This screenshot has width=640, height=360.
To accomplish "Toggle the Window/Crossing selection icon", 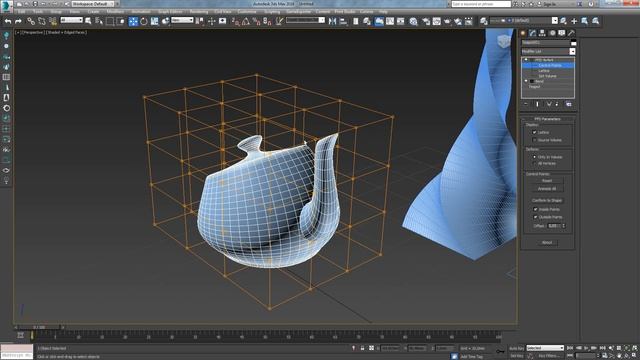I will click(x=121, y=21).
